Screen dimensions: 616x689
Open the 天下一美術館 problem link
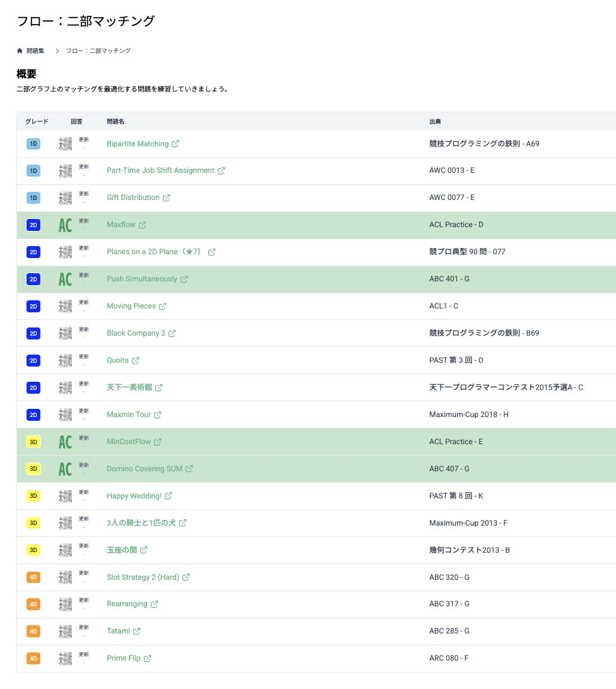point(129,387)
